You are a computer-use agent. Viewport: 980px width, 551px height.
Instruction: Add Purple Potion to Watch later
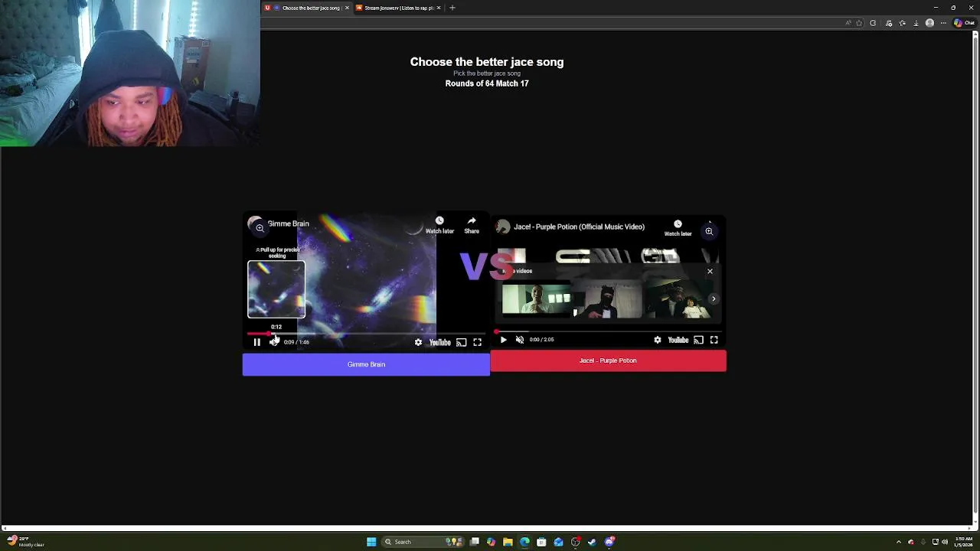678,228
